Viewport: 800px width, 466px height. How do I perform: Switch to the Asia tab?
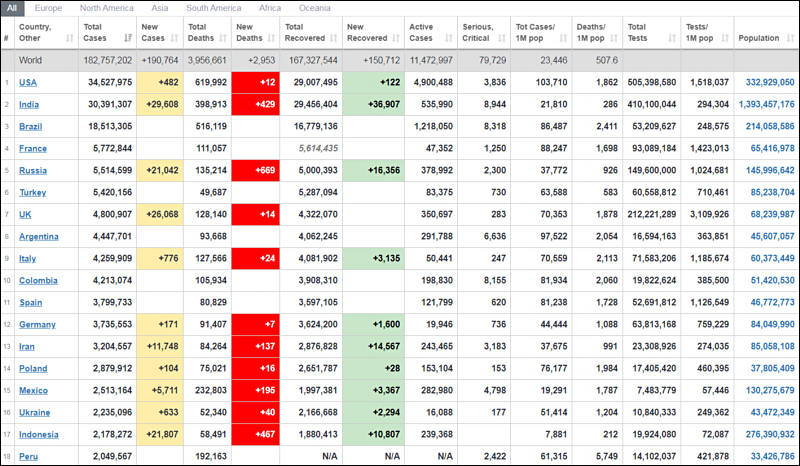[160, 8]
